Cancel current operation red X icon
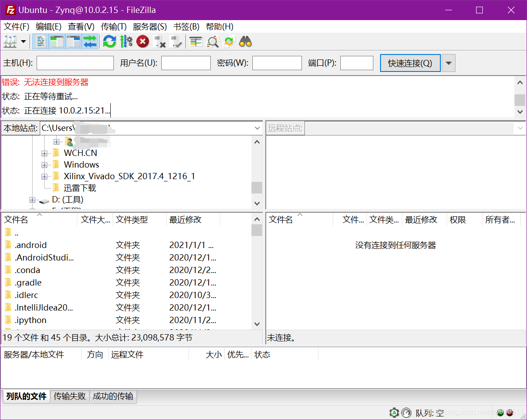 click(x=142, y=42)
